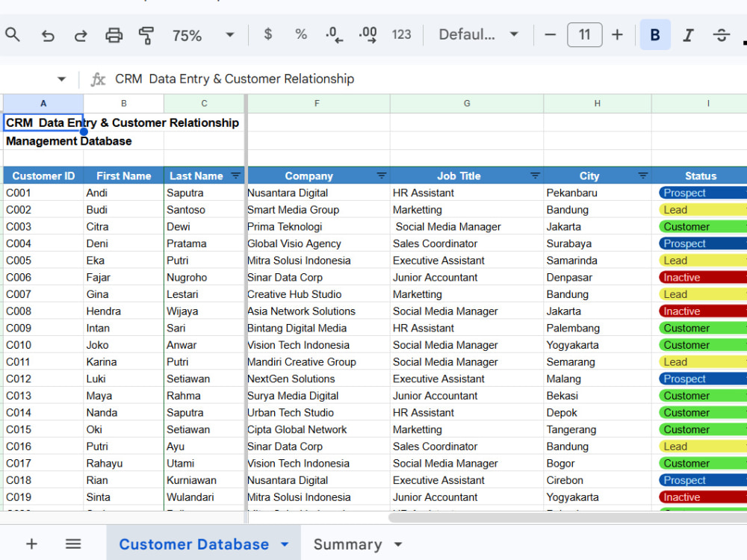Select the Customer ID header cell
The width and height of the screenshot is (747, 560).
click(x=43, y=175)
